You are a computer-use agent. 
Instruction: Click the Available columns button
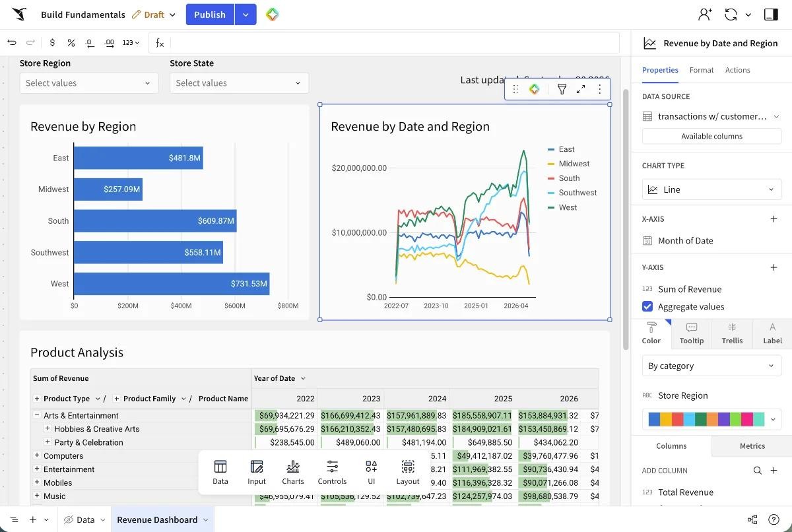coord(711,136)
